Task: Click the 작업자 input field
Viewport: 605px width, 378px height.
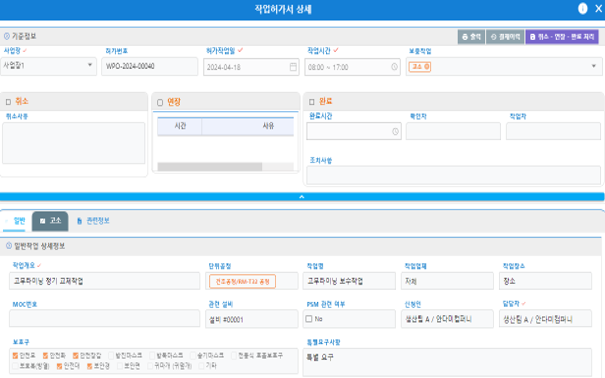Action: [553, 131]
